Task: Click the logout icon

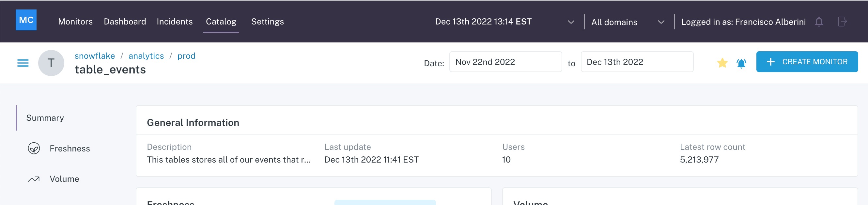Action: click(x=842, y=22)
